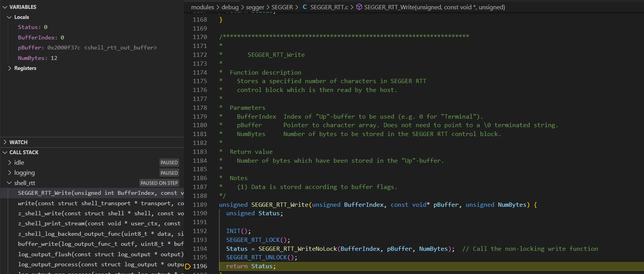Viewport: 644px width, 274px height.
Task: Select the z_shell_write stack frame
Action: (x=92, y=213)
